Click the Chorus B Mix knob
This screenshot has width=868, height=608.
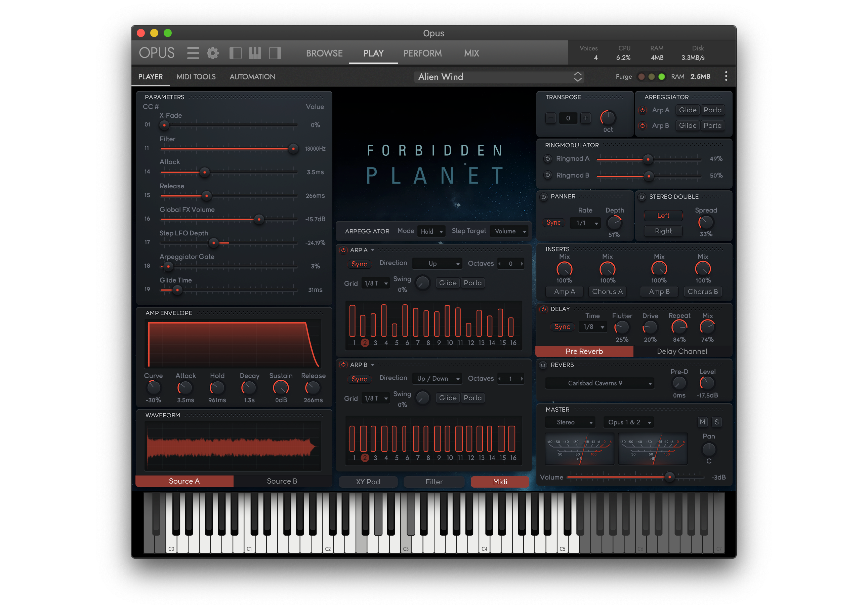703,269
